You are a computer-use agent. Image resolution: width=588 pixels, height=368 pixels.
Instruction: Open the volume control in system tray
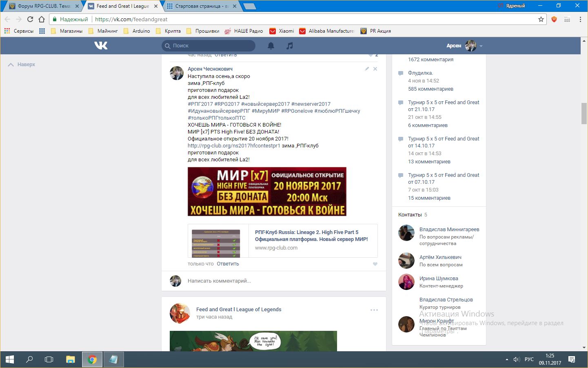517,359
